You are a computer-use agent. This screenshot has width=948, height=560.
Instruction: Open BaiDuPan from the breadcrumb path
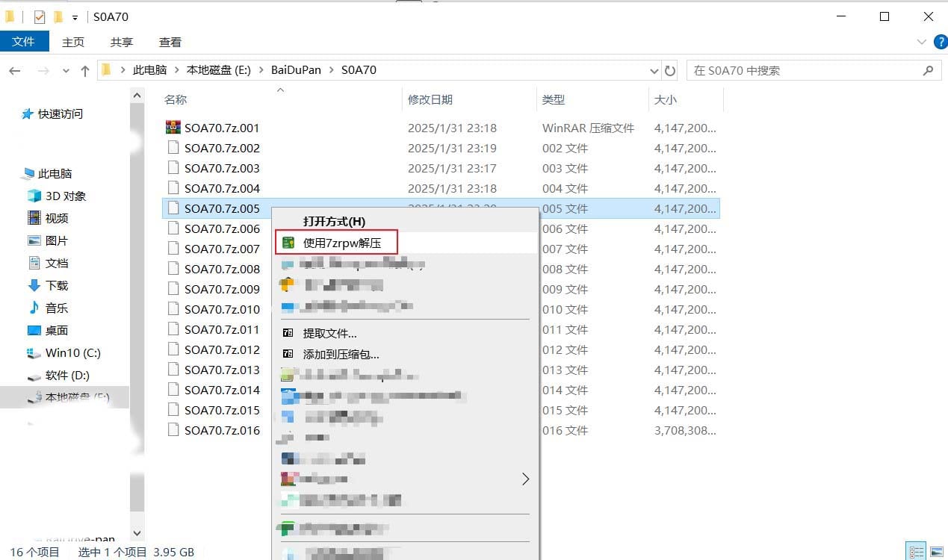click(295, 69)
